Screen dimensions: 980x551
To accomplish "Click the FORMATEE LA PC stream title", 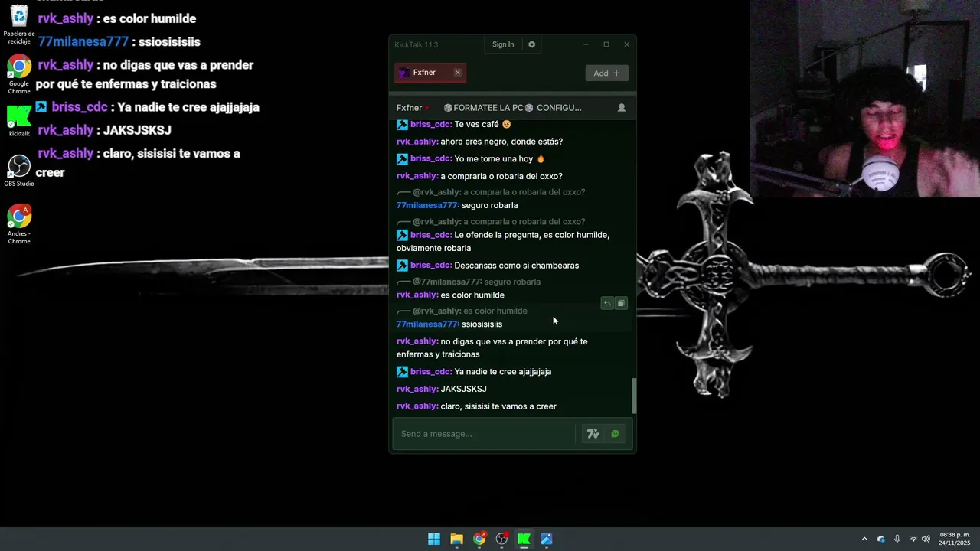I will click(512, 108).
